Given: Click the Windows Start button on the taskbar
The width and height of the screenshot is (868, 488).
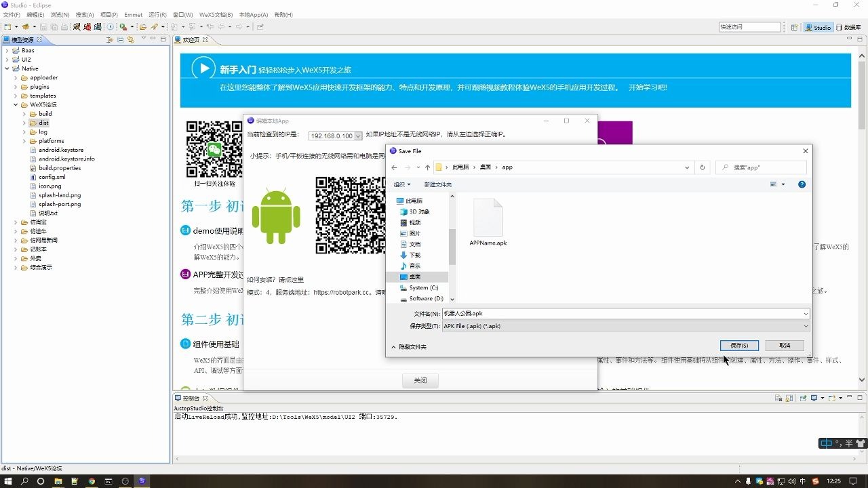Looking at the screenshot, I should (x=8, y=481).
